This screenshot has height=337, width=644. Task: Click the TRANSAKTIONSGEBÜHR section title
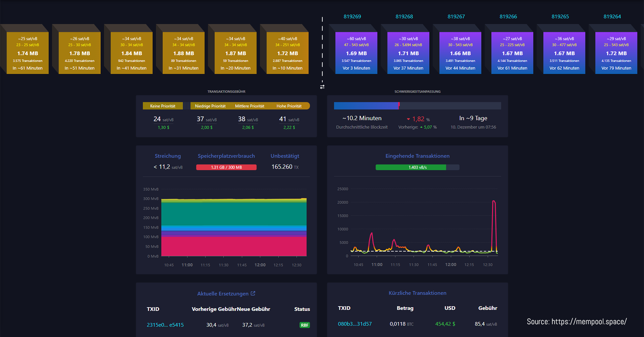tap(226, 92)
